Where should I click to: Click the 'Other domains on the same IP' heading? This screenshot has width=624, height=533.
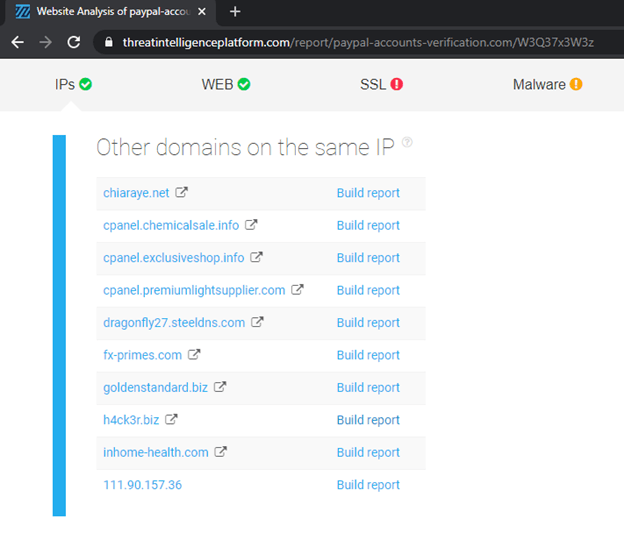click(246, 147)
